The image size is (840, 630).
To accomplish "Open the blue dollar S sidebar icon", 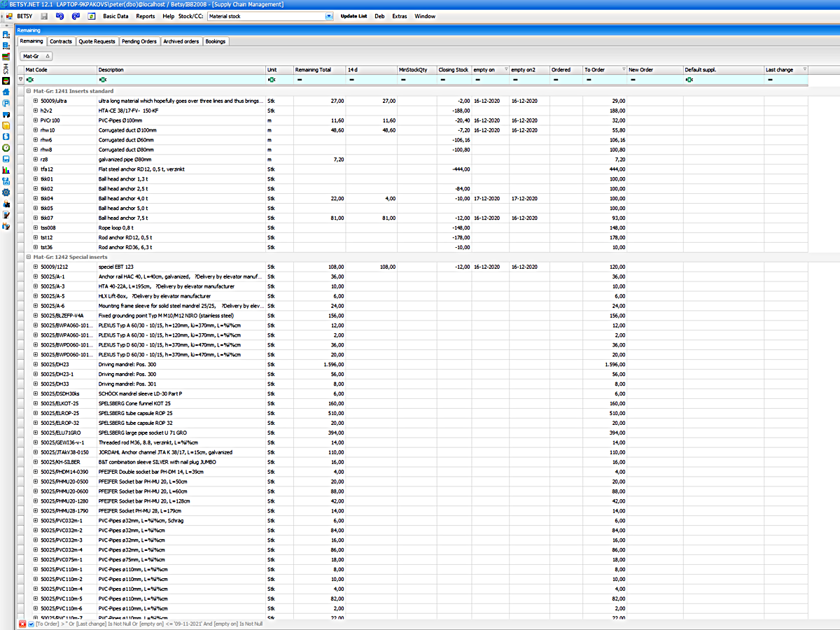I will (6, 136).
